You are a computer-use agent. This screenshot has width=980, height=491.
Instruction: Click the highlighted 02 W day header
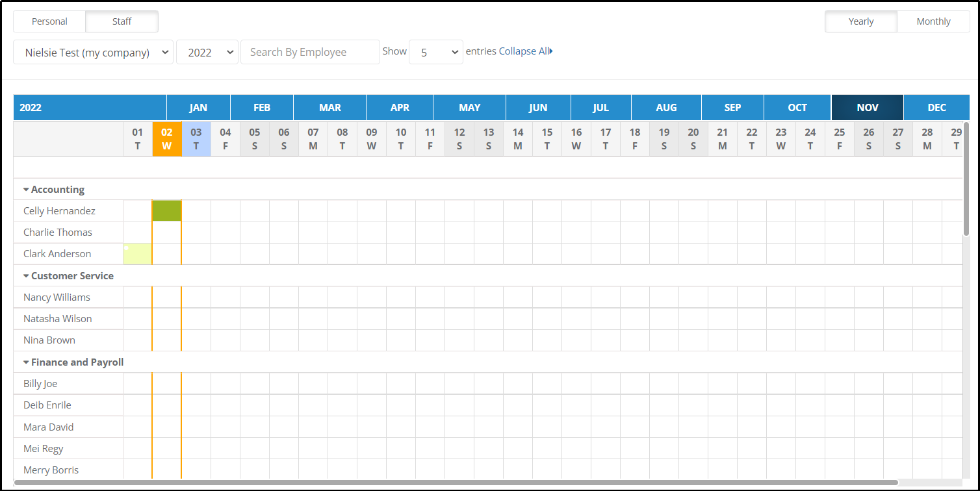point(167,139)
